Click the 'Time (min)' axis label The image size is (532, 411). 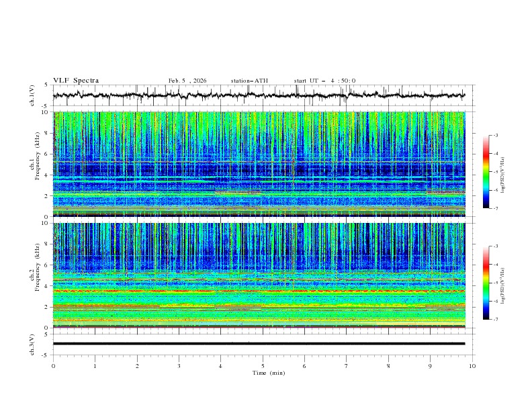pos(269,373)
